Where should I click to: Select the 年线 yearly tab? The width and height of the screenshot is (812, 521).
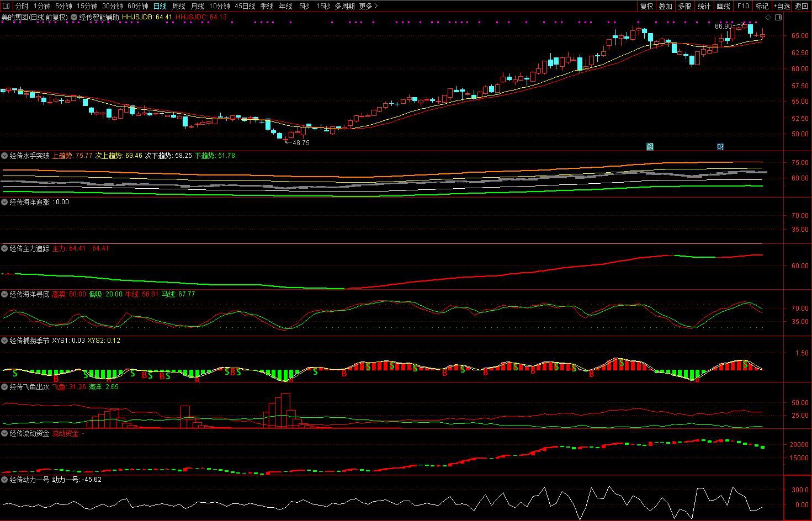(x=285, y=6)
